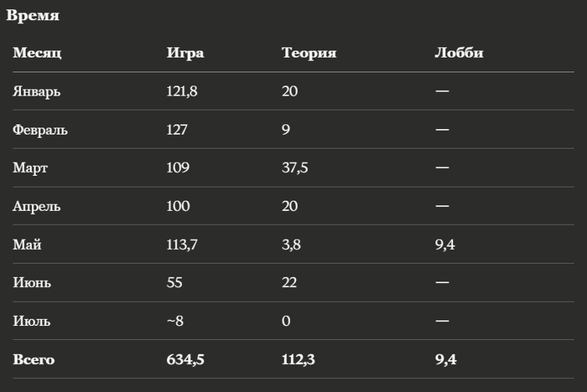The width and height of the screenshot is (587, 392).
Task: Select the 634,5 total game value
Action: pyautogui.click(x=185, y=359)
